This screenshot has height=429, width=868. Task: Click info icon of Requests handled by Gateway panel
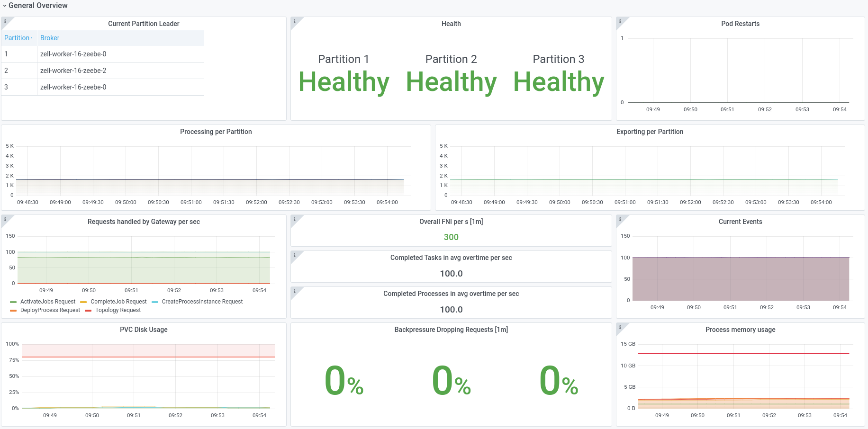pos(5,219)
